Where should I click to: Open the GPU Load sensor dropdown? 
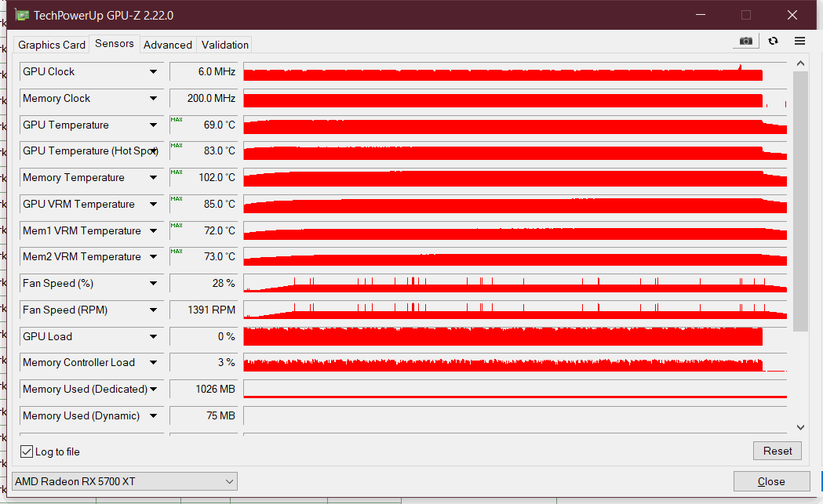[153, 337]
